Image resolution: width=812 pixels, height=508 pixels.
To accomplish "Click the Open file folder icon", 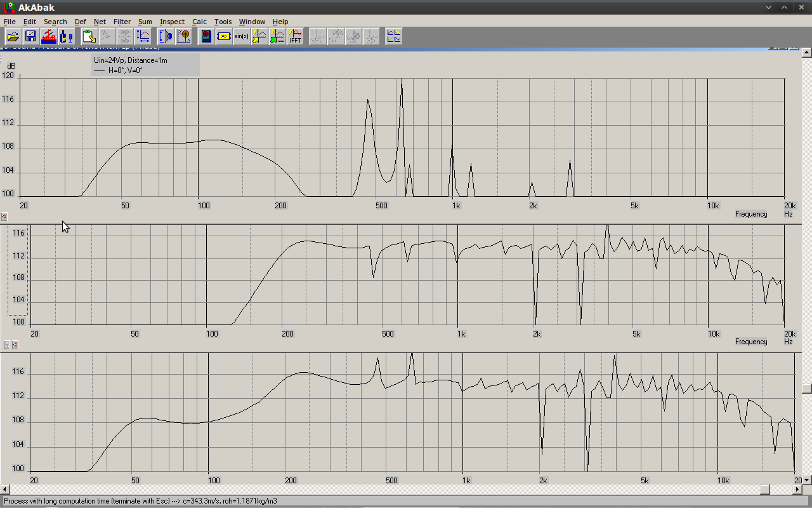I will coord(13,36).
